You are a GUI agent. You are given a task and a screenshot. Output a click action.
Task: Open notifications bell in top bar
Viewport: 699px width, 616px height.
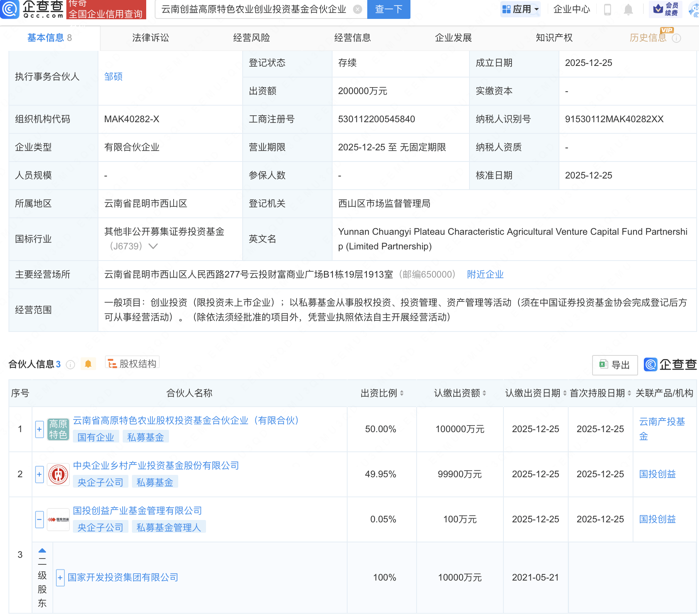tap(628, 9)
